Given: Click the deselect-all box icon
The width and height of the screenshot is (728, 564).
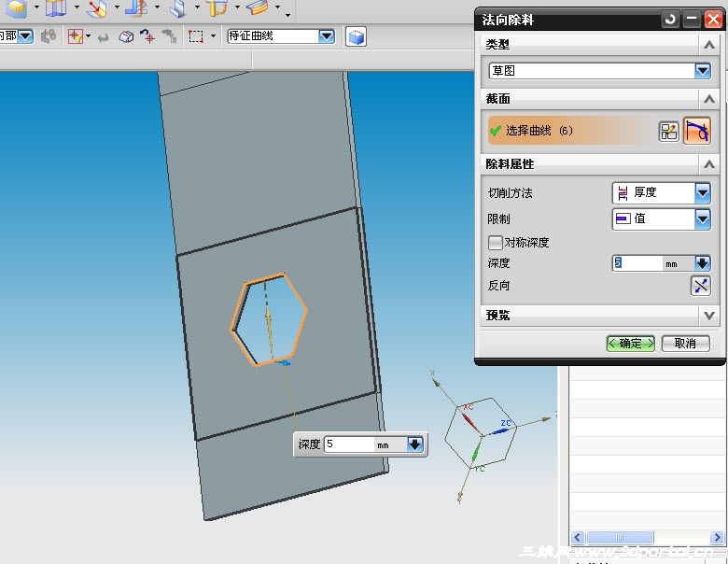Looking at the screenshot, I should [126, 36].
